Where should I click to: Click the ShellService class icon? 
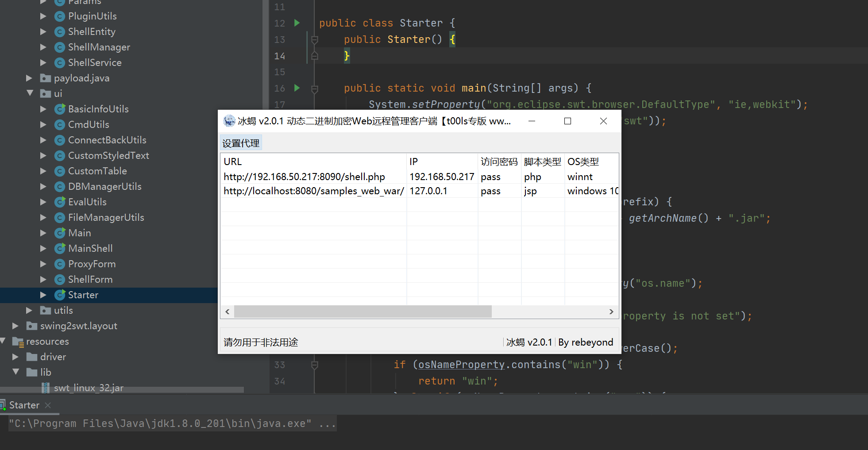60,63
